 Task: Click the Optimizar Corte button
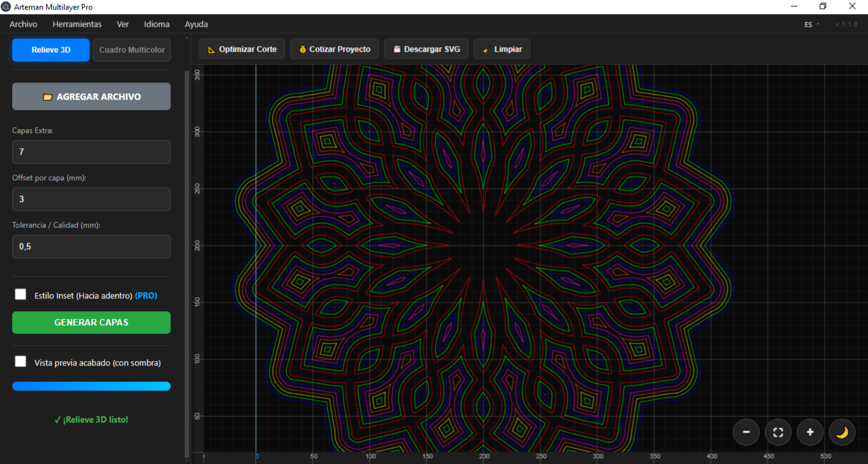(x=242, y=49)
